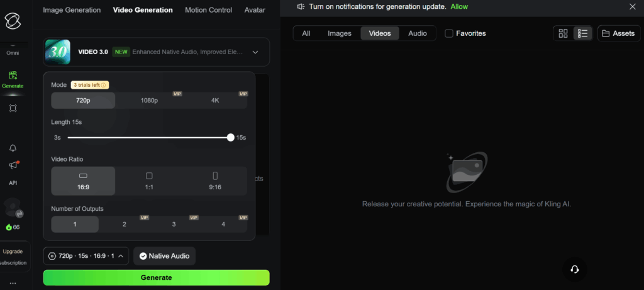The width and height of the screenshot is (644, 290).
Task: Select 720p mode
Action: click(x=83, y=100)
